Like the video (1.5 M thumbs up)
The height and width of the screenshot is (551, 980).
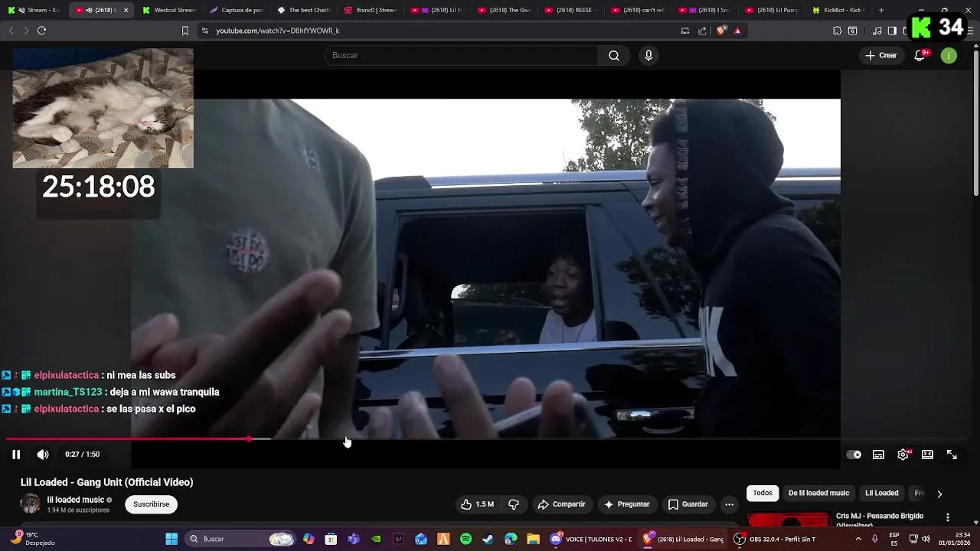tap(477, 504)
